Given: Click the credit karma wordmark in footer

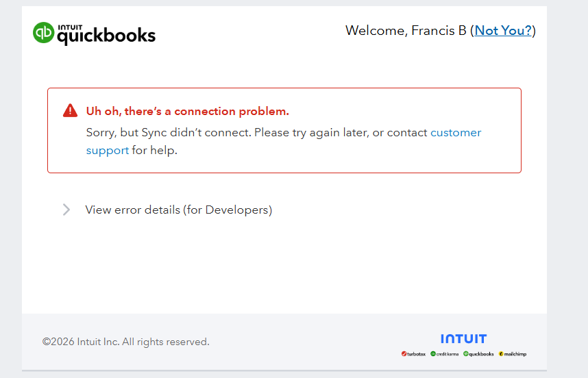Looking at the screenshot, I should [448, 354].
